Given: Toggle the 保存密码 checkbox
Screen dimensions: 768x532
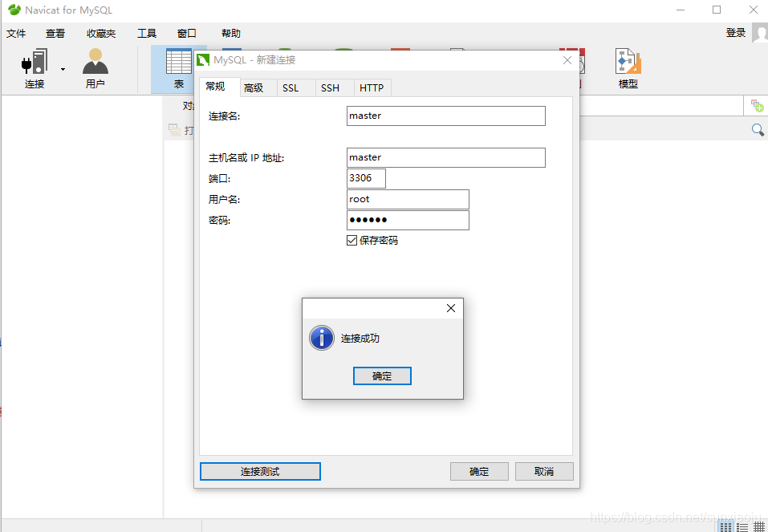Looking at the screenshot, I should [351, 241].
